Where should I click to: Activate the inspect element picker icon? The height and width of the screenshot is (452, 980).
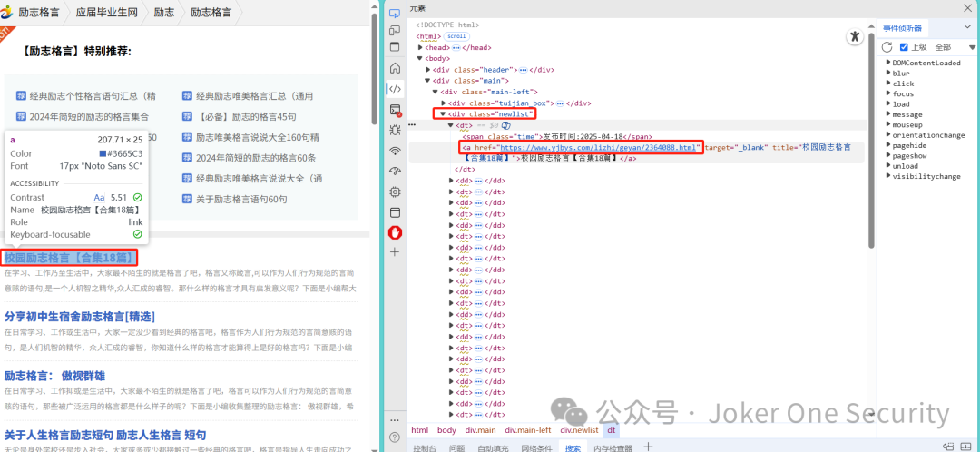[395, 13]
